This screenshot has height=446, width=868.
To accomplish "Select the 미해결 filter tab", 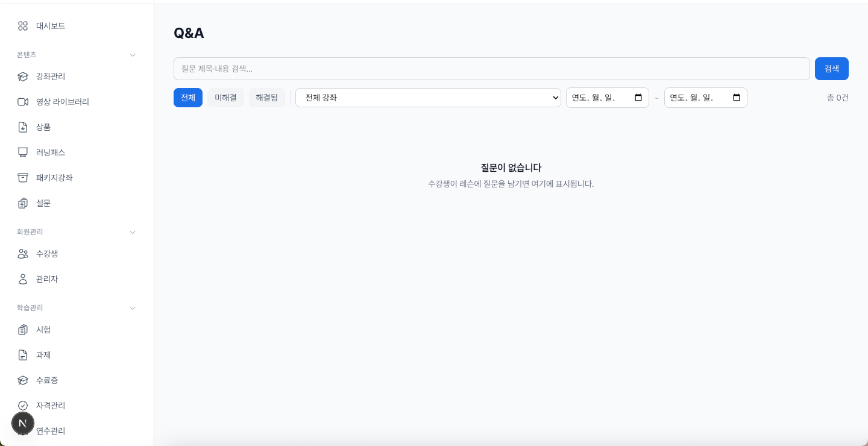I will coord(225,98).
